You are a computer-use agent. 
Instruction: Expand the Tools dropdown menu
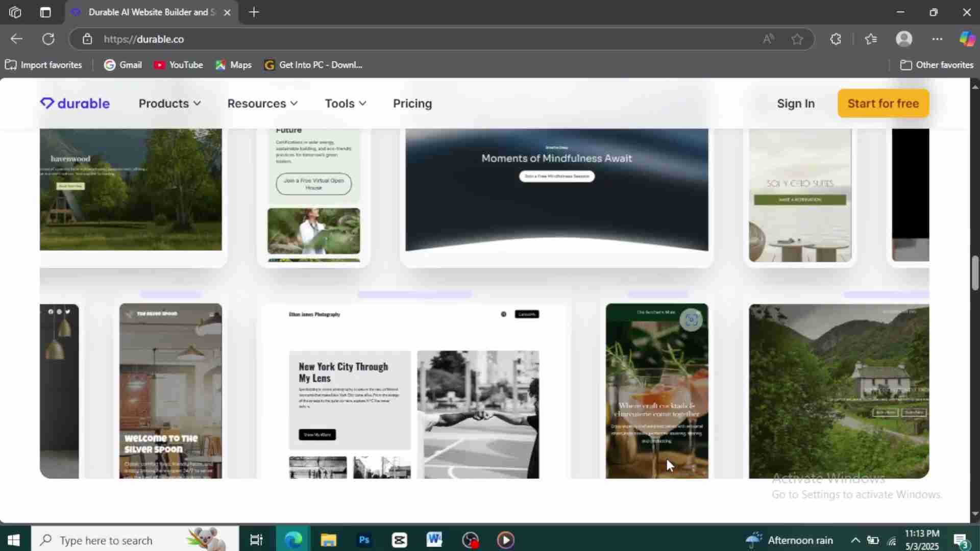point(346,104)
